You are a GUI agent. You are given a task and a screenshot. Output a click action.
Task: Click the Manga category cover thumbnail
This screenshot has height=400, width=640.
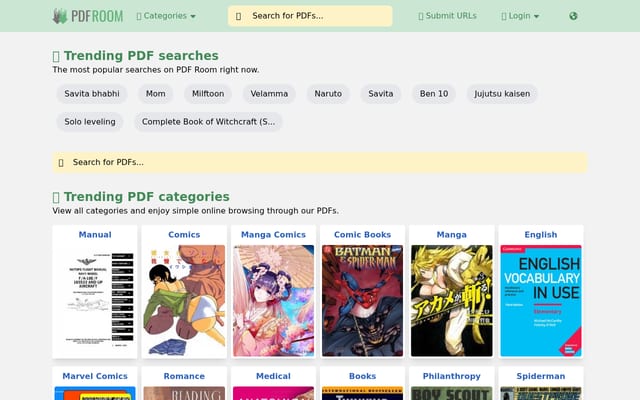click(451, 301)
